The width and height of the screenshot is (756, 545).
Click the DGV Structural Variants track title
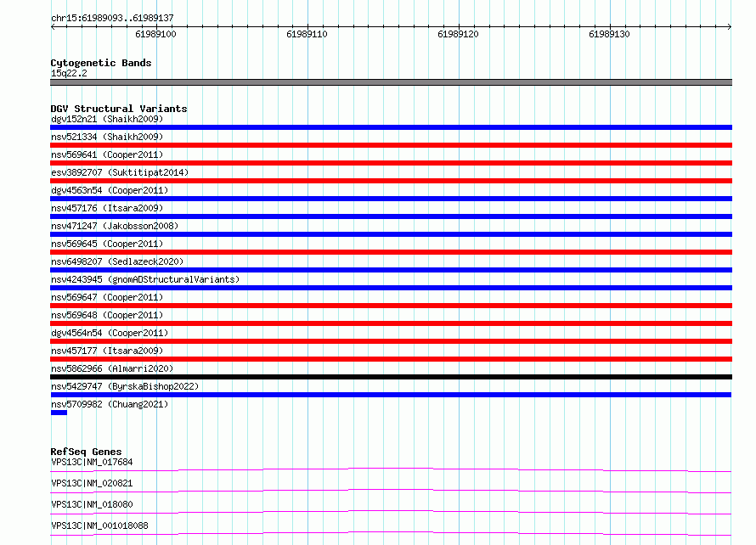119,109
